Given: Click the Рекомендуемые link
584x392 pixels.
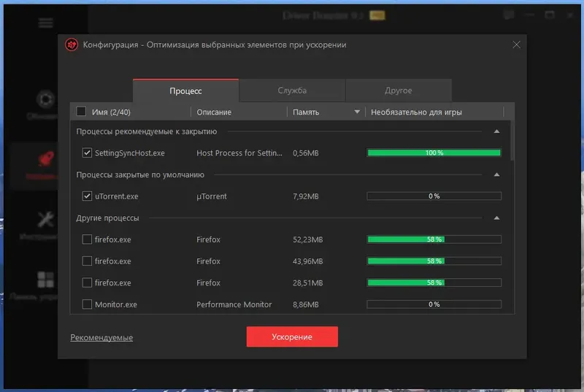Looking at the screenshot, I should (x=101, y=337).
